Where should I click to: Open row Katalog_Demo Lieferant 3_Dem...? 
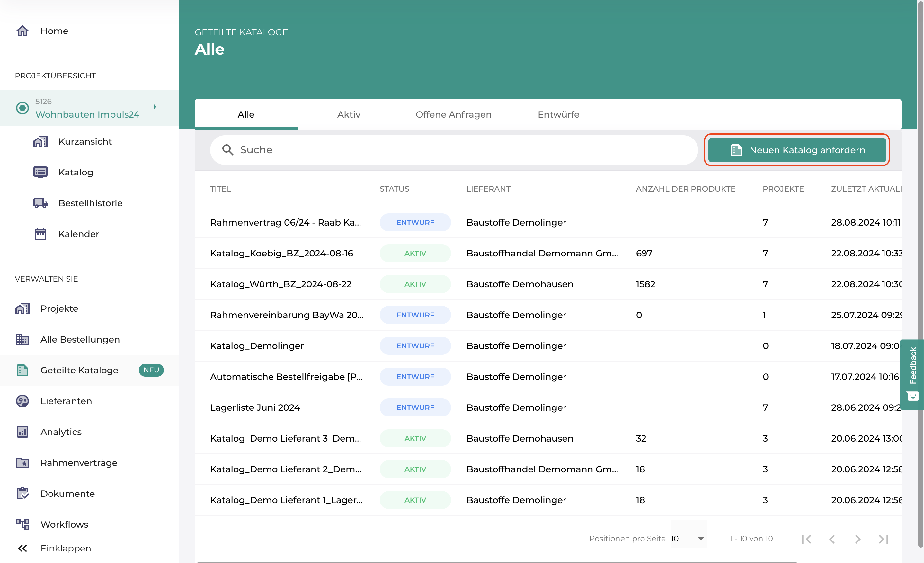548,438
